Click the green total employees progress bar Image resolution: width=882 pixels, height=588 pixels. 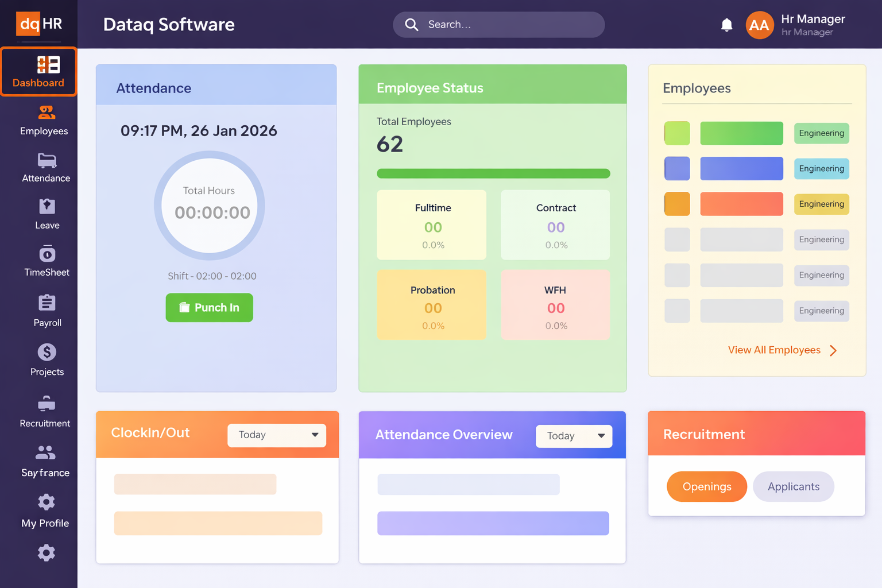pyautogui.click(x=493, y=173)
